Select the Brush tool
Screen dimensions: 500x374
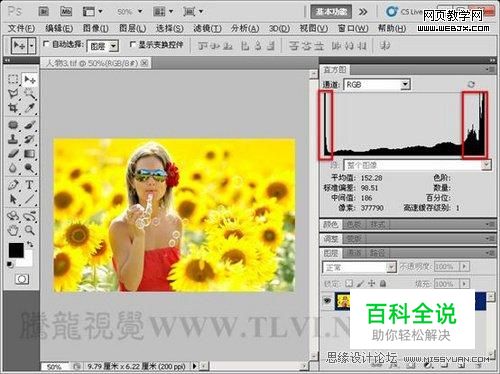pyautogui.click(x=30, y=125)
